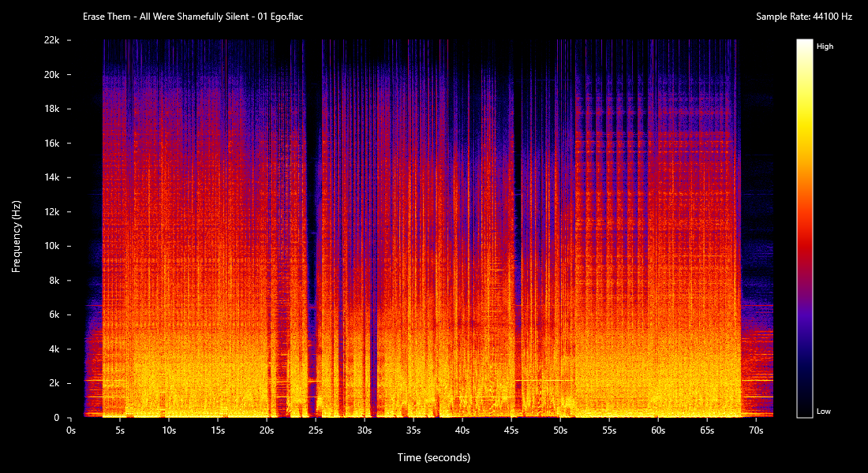Click the 'Frequency (Hz)' axis label

(x=17, y=236)
